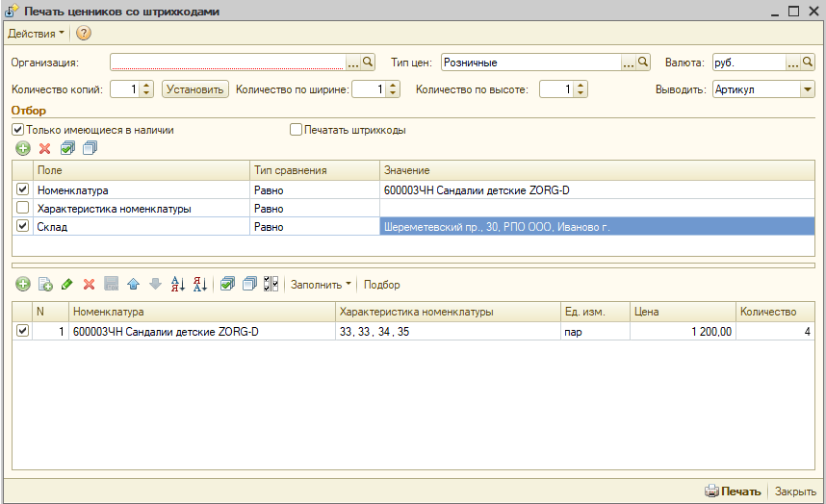Sort the goods table in ascending order
The image size is (826, 504).
click(177, 284)
